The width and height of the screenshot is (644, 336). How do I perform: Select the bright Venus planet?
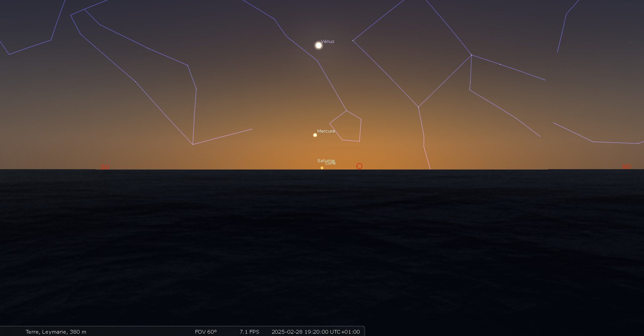(x=318, y=45)
